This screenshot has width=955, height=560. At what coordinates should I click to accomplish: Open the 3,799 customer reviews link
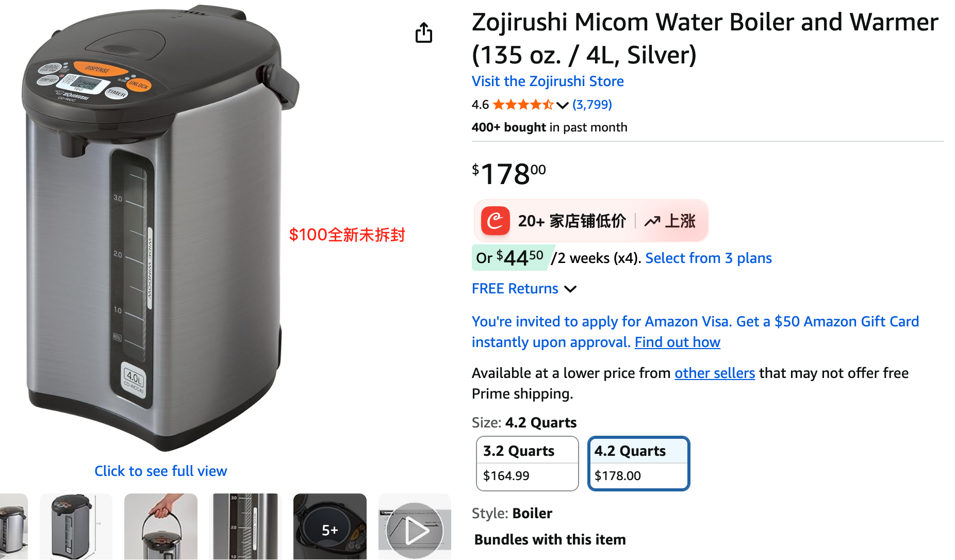click(592, 105)
